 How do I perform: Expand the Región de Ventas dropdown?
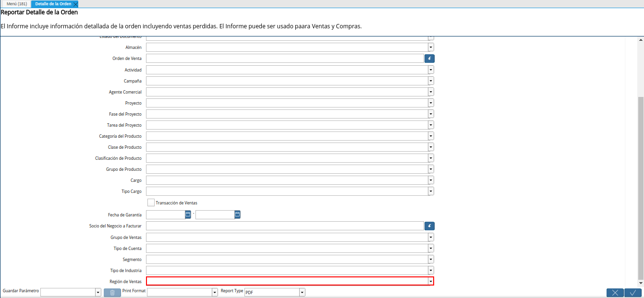(x=431, y=282)
